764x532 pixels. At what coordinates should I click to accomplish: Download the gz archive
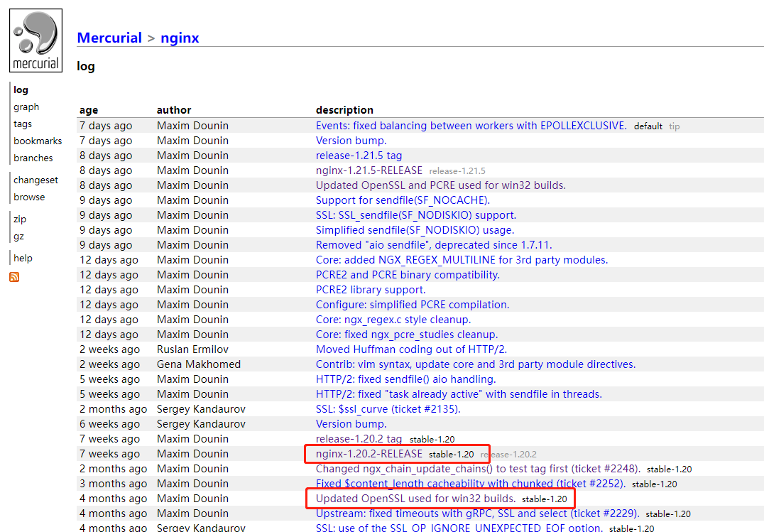[18, 236]
